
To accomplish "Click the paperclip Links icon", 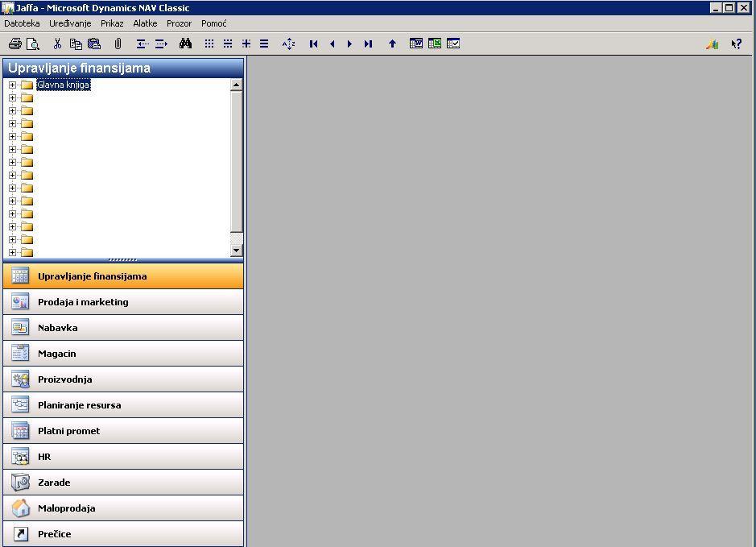I will tap(118, 44).
